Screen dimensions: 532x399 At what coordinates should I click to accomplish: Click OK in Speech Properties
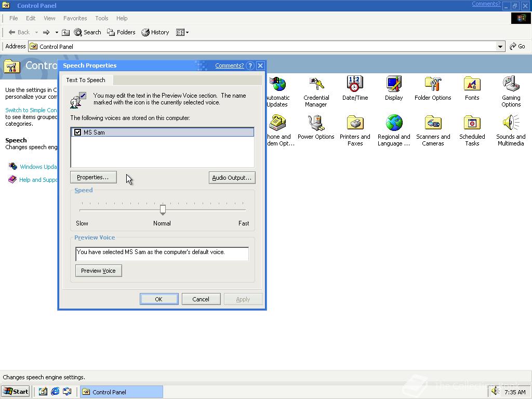coord(159,299)
